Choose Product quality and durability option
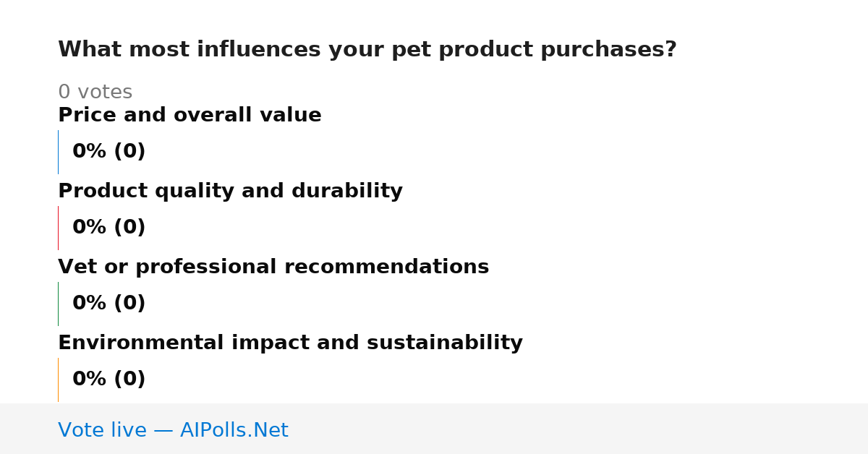868x454 pixels. coord(230,191)
